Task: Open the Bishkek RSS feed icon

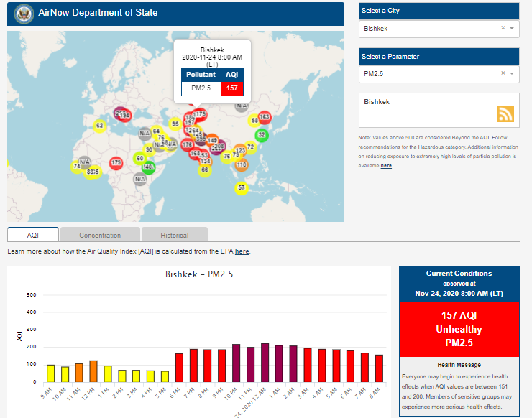Action: (505, 113)
